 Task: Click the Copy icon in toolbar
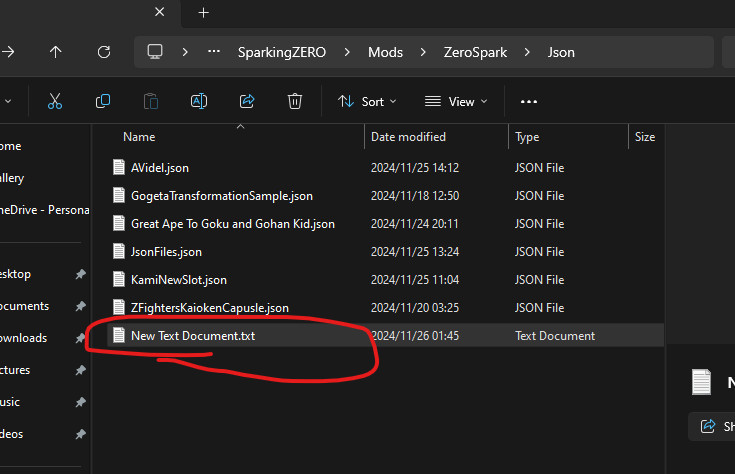tap(103, 101)
